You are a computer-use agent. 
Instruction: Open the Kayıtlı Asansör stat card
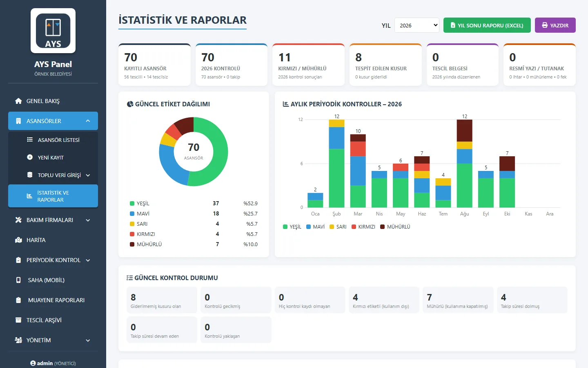(154, 65)
